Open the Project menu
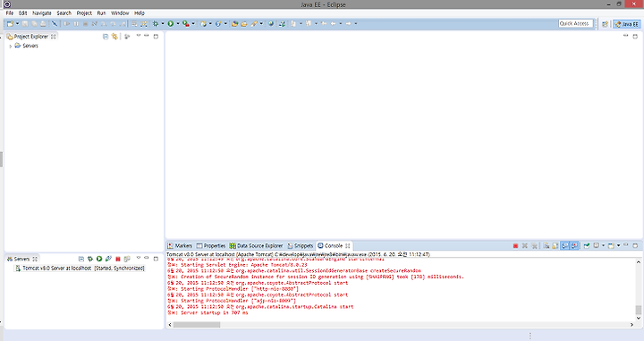The height and width of the screenshot is (341, 644). (x=84, y=13)
